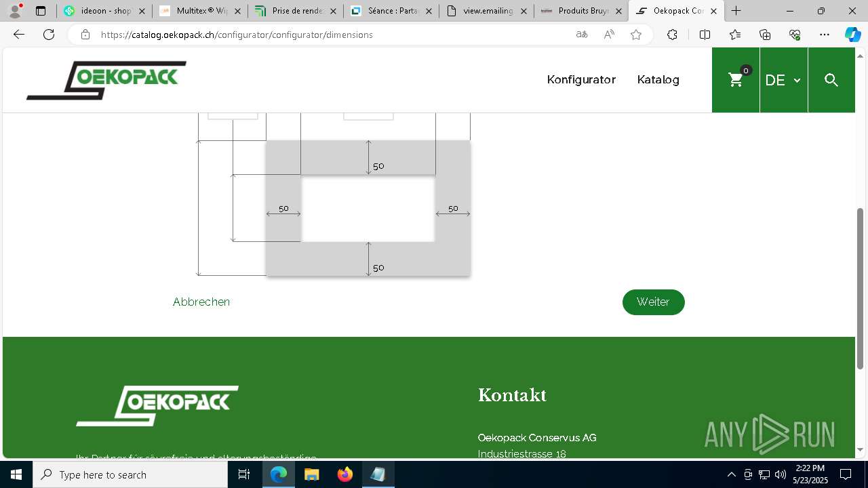Screen dimensions: 868x488
Task: Open the site search magnifier icon
Action: tap(831, 80)
